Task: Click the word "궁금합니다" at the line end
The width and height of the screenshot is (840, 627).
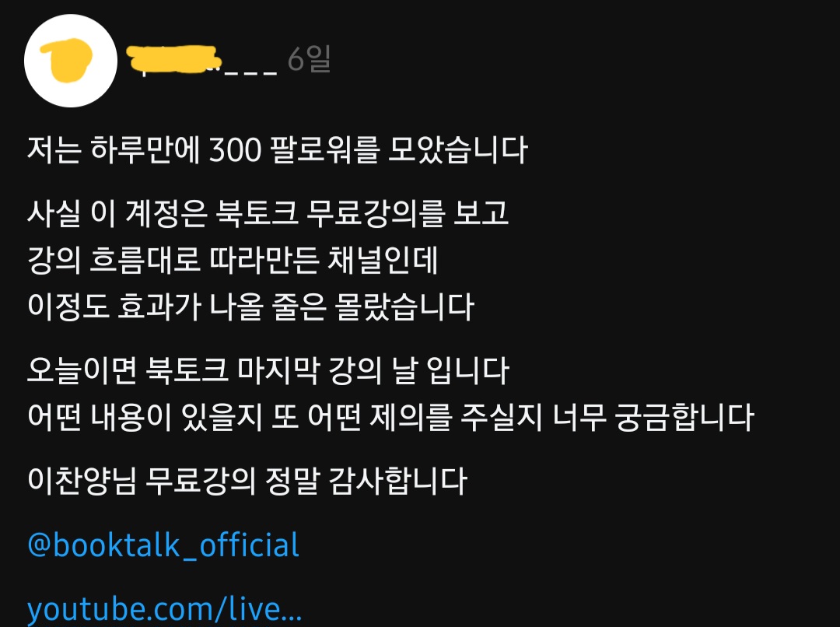Action: pyautogui.click(x=684, y=417)
